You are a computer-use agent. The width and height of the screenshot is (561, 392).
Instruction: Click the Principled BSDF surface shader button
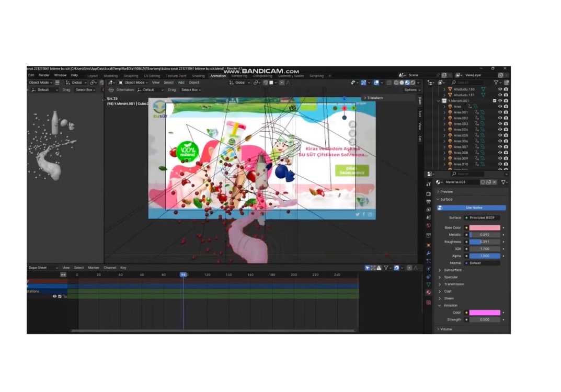click(x=482, y=217)
